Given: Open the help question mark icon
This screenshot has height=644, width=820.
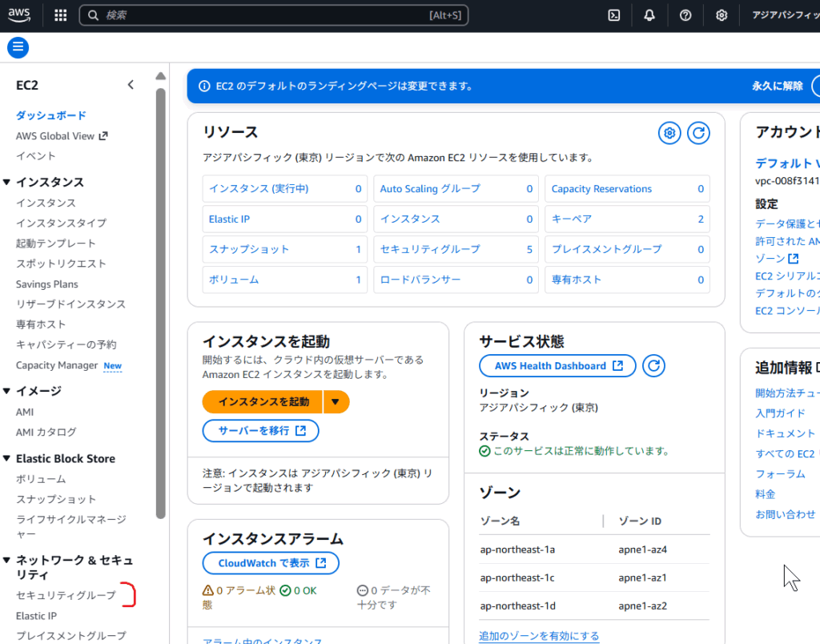Looking at the screenshot, I should pos(685,15).
